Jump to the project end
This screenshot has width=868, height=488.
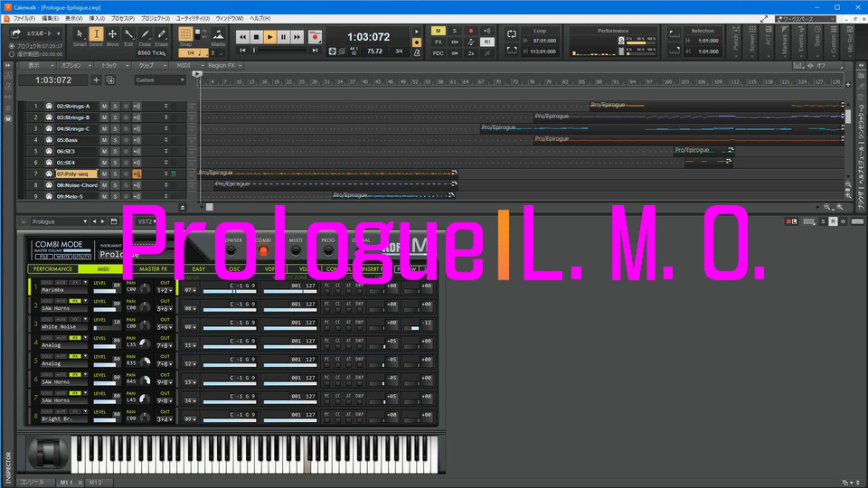[x=315, y=51]
